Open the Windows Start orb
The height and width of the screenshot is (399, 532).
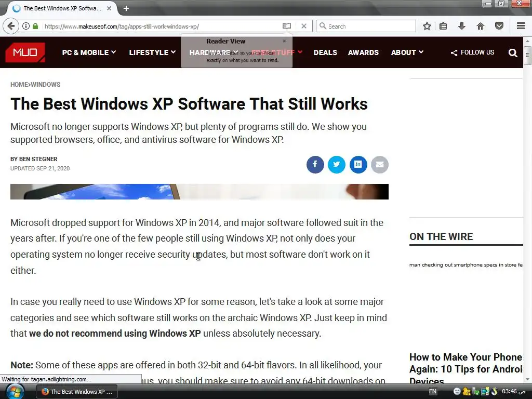tap(15, 392)
